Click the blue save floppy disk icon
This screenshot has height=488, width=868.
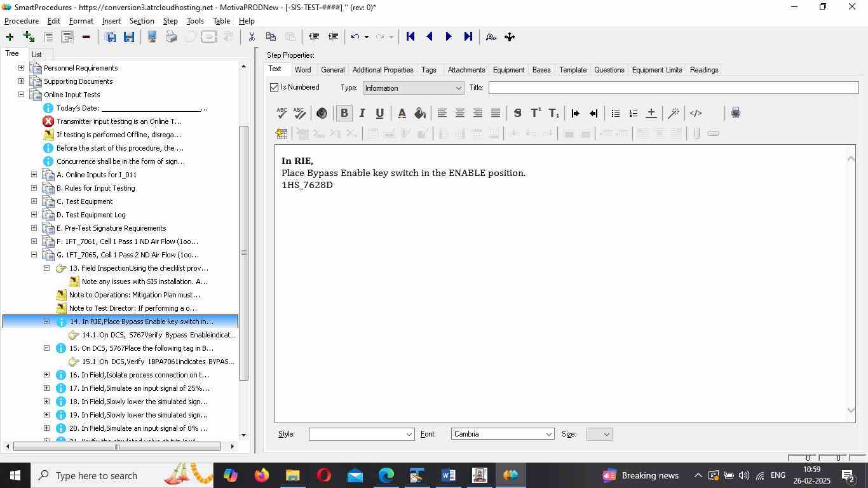(129, 37)
